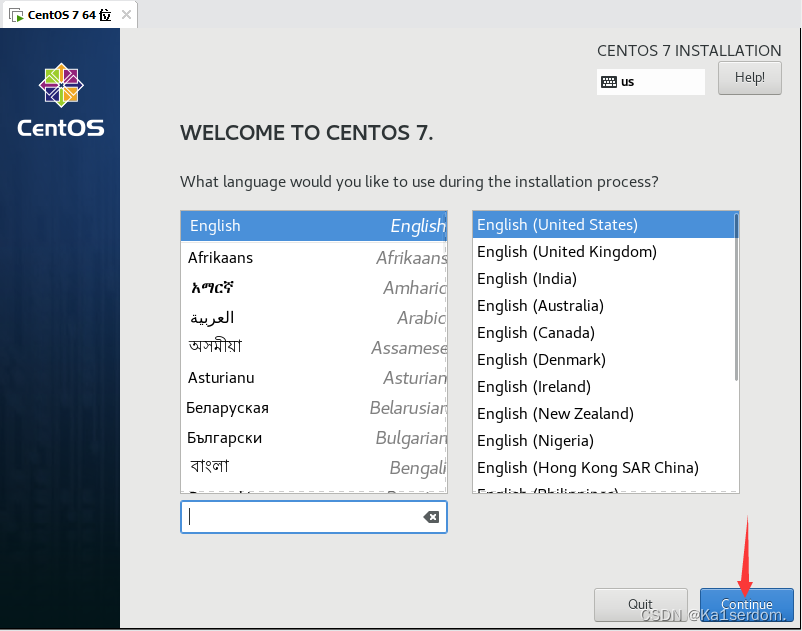Image resolution: width=802 pixels, height=631 pixels.
Task: Close the CentOS 7 64 tab
Action: coord(126,15)
